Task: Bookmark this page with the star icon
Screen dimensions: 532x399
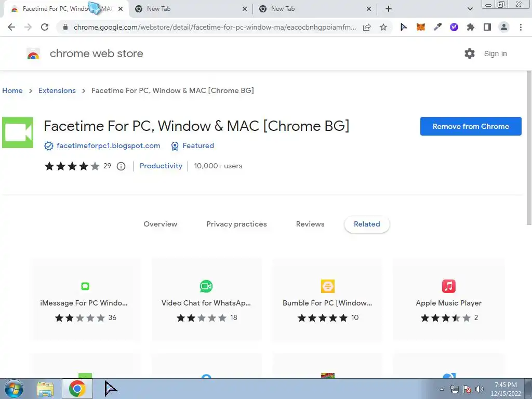Action: pos(383,27)
